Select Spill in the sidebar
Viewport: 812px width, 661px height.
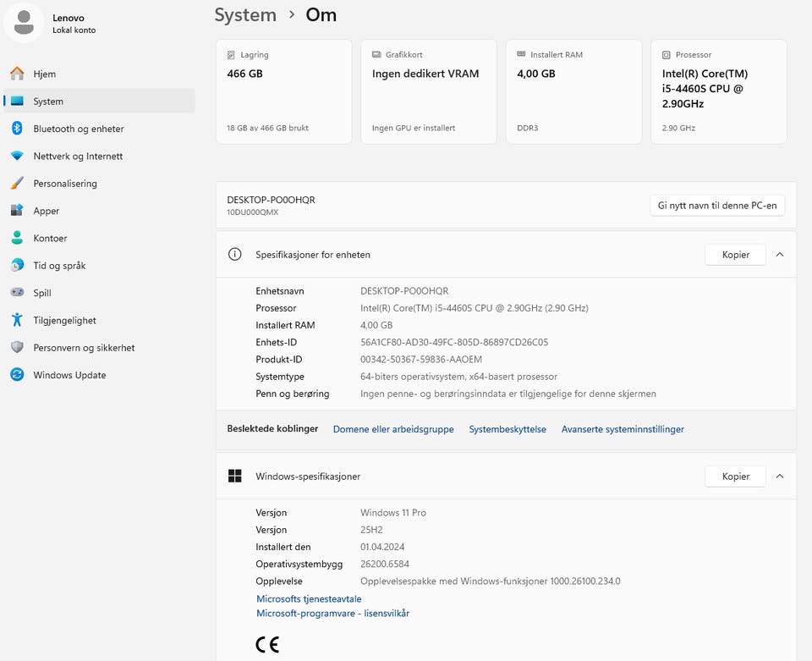click(x=99, y=293)
